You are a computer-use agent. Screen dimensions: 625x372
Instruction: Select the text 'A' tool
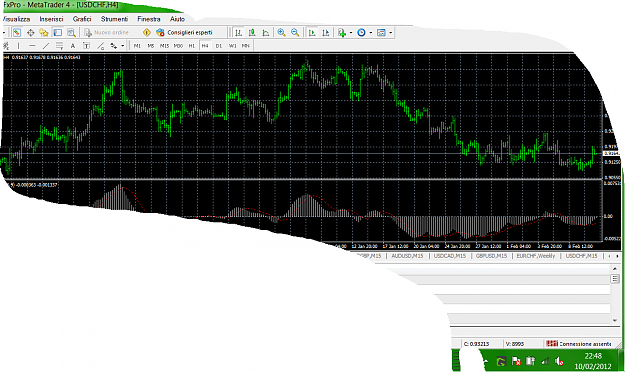click(x=73, y=46)
